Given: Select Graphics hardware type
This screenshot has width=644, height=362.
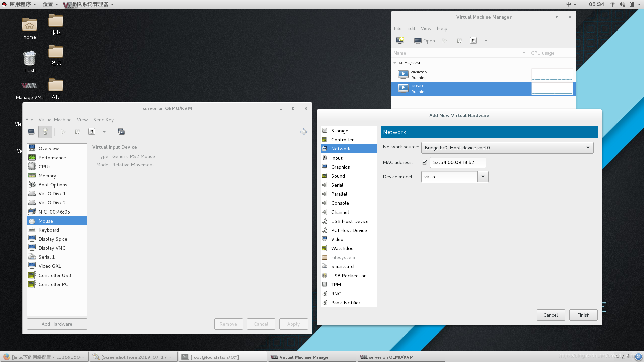Looking at the screenshot, I should tap(349, 167).
